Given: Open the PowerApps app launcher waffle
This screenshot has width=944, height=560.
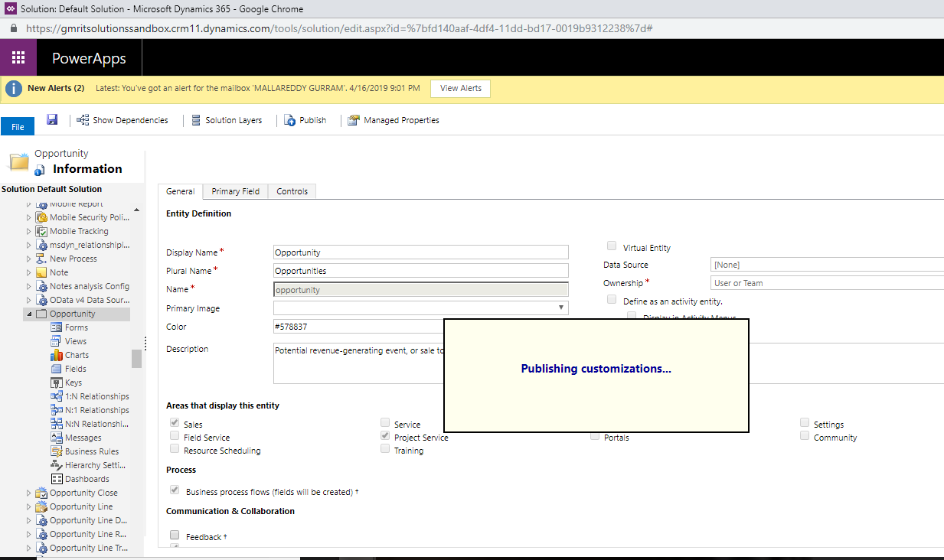Looking at the screenshot, I should coord(18,58).
